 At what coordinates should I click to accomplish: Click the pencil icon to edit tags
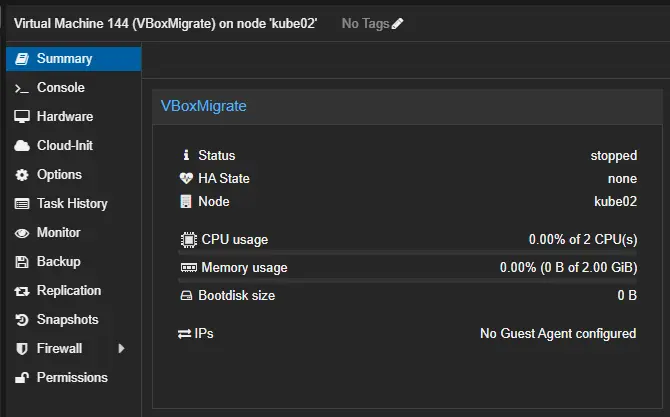click(398, 23)
